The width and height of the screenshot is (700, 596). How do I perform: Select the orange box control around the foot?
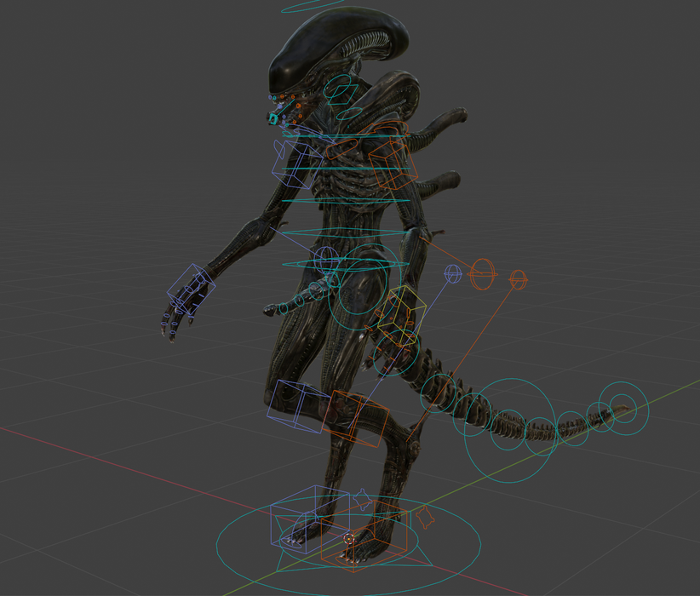click(364, 537)
